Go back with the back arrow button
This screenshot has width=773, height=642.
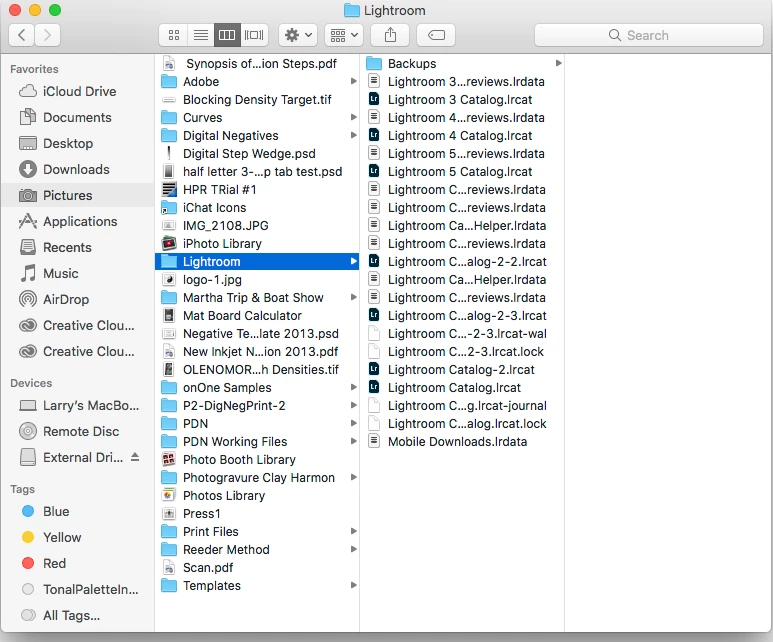click(22, 35)
